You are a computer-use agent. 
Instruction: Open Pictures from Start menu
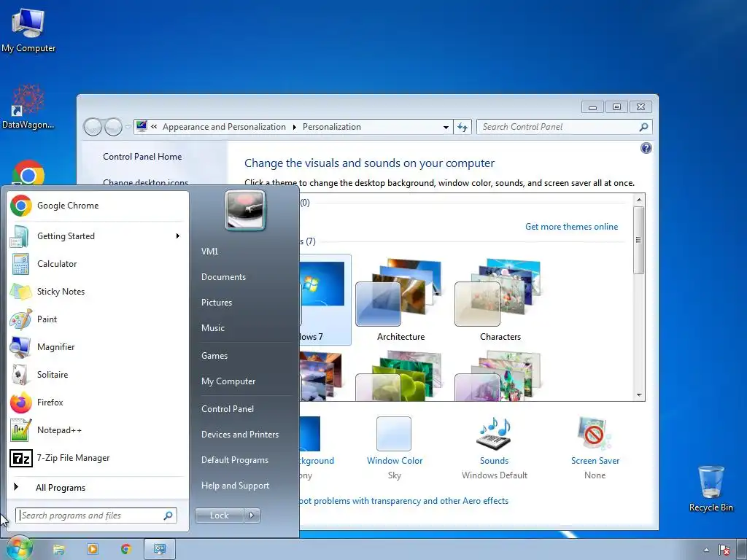(217, 303)
